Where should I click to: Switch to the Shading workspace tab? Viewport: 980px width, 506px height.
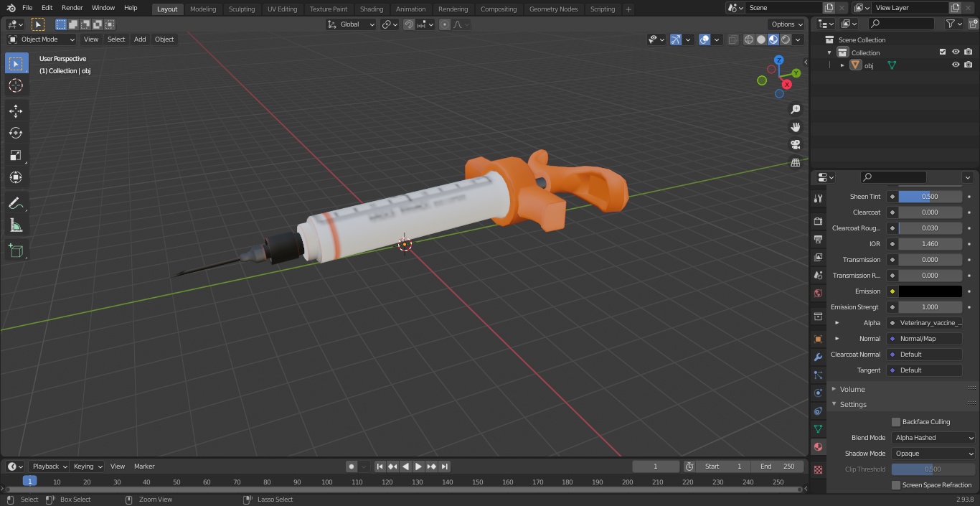372,9
